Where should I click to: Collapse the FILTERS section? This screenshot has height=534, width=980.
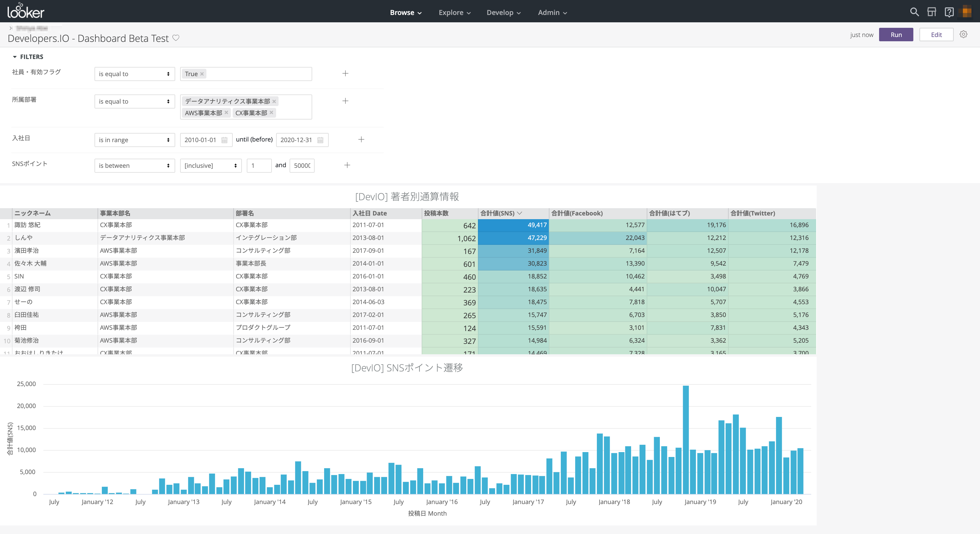15,57
